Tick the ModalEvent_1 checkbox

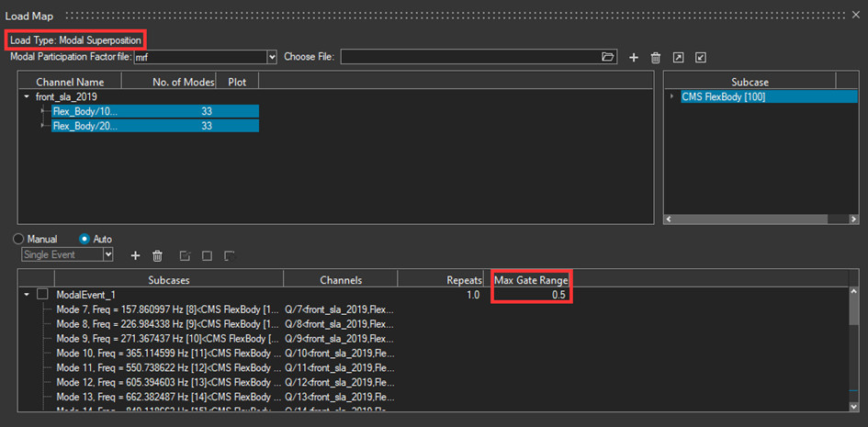coord(42,295)
